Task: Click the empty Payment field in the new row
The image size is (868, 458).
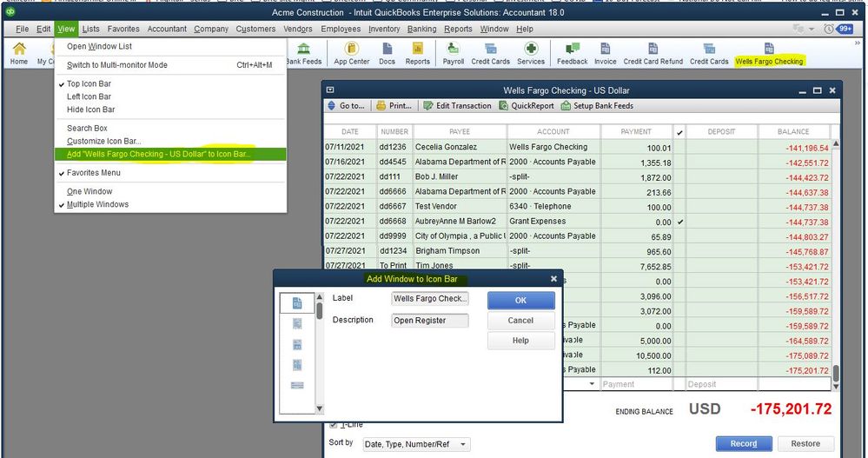Action: click(x=636, y=384)
